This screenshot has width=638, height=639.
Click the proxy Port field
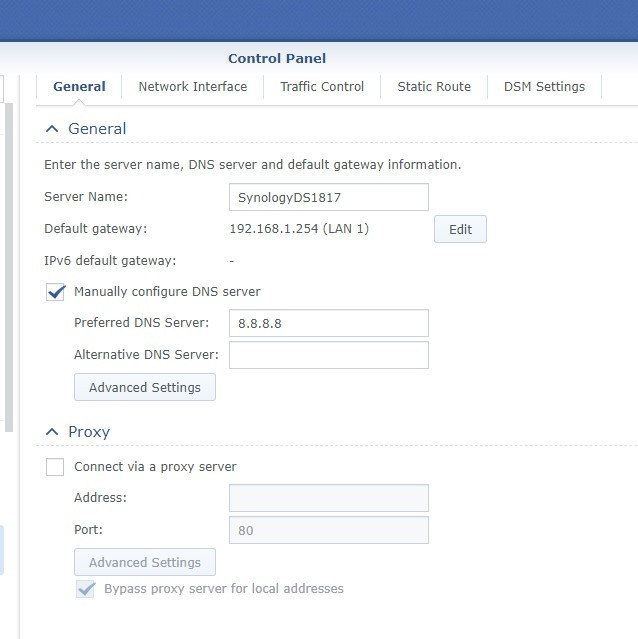(328, 530)
